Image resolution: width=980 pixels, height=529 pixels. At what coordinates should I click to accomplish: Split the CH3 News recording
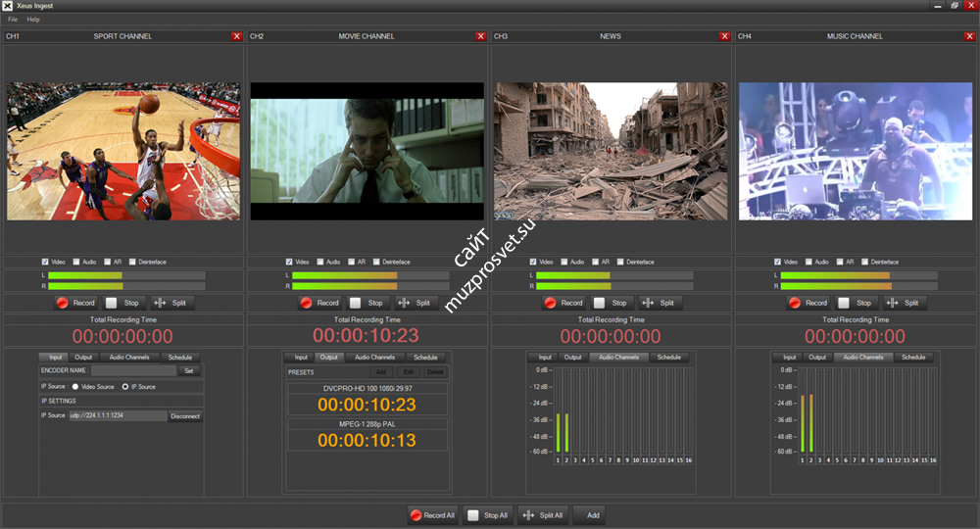click(x=659, y=303)
